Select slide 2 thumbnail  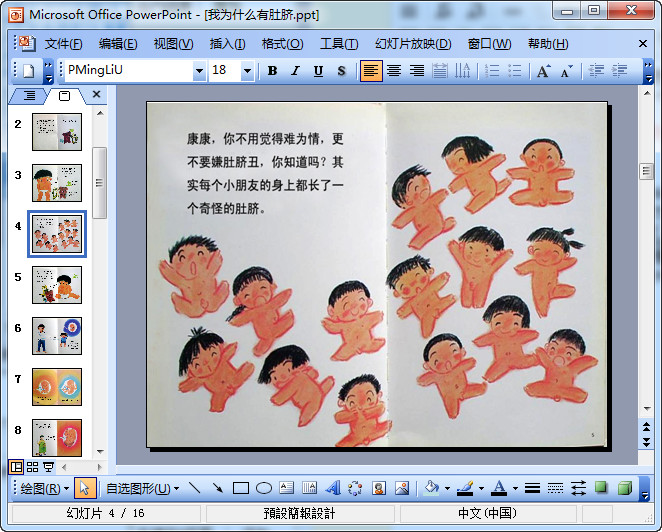click(57, 132)
